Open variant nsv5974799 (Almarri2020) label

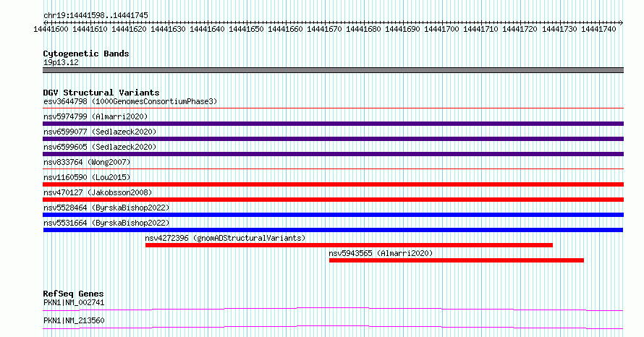(x=96, y=116)
